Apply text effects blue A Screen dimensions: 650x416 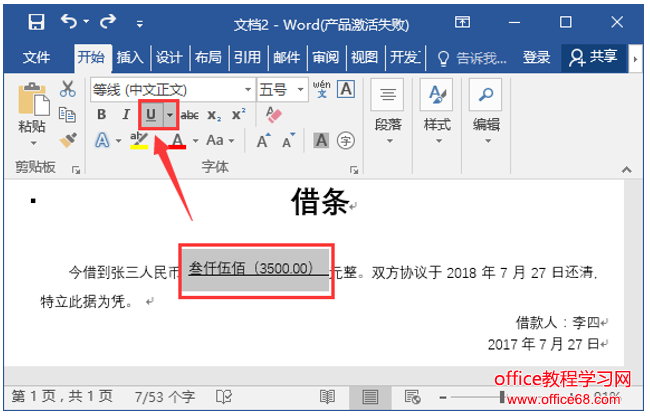click(x=102, y=140)
